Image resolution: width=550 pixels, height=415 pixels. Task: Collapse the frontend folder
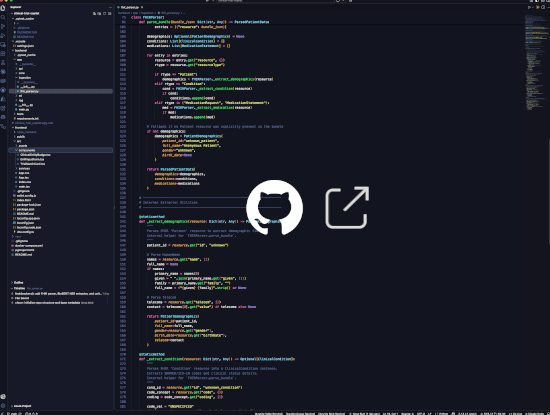click(21, 128)
